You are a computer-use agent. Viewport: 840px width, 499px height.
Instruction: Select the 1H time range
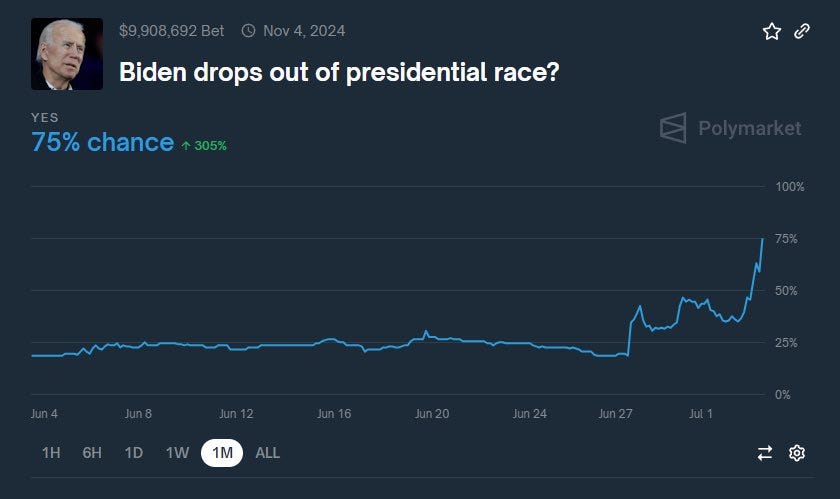51,453
